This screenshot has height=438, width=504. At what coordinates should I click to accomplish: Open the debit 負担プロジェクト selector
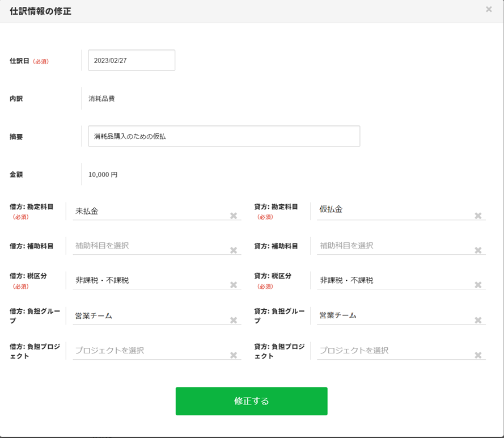(x=147, y=351)
